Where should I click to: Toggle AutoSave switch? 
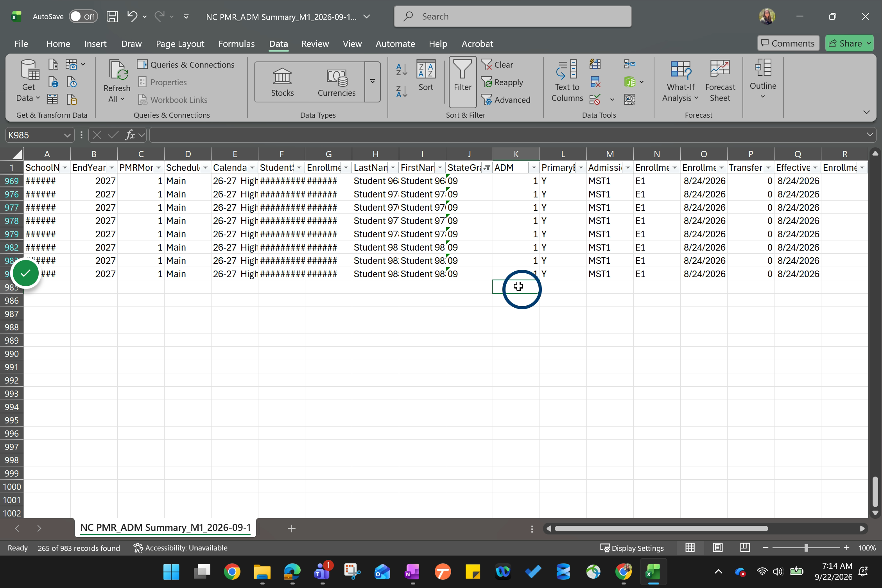(x=83, y=16)
